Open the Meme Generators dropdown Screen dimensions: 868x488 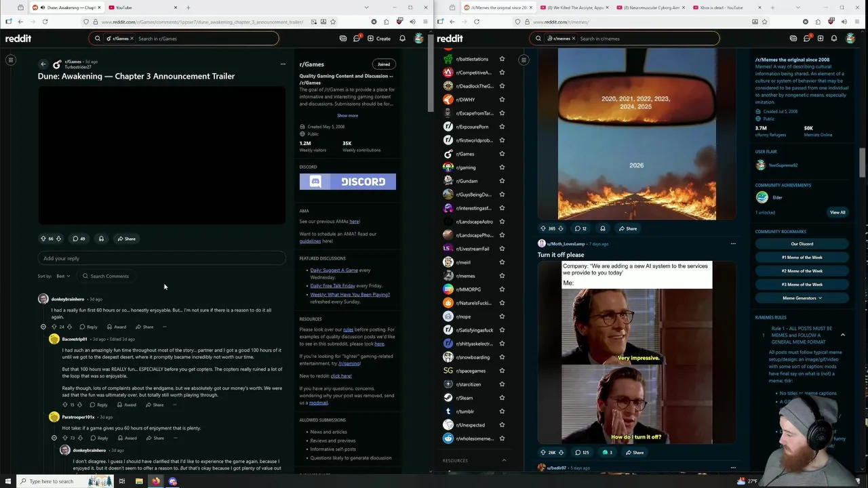tap(802, 298)
